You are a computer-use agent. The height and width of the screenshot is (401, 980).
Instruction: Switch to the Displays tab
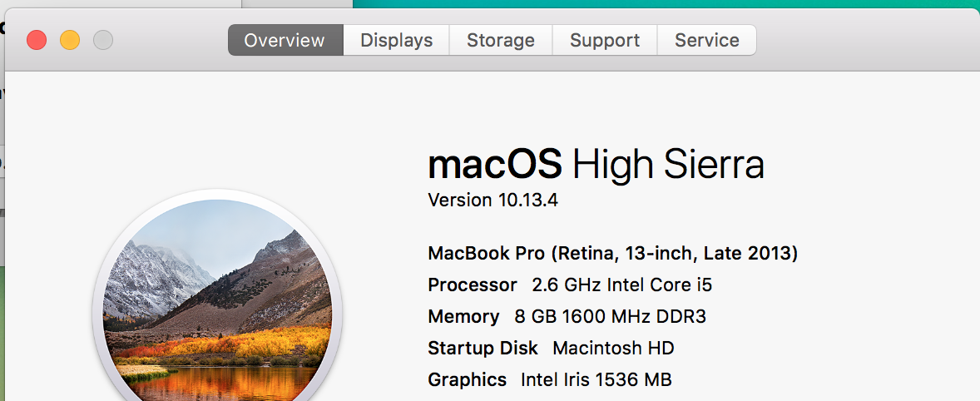396,40
